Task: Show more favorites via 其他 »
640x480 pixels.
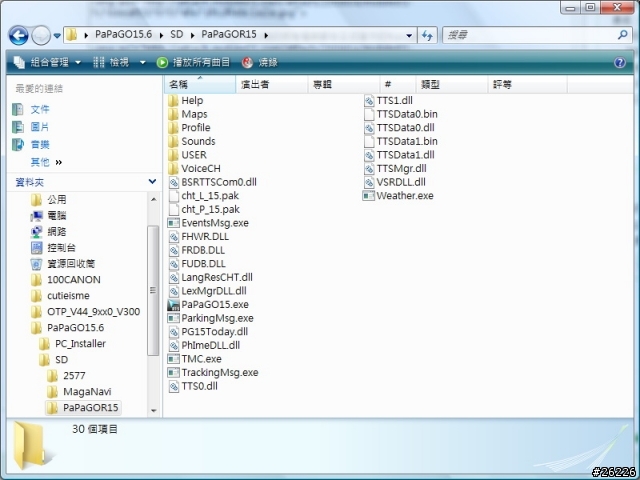Action: [x=46, y=162]
